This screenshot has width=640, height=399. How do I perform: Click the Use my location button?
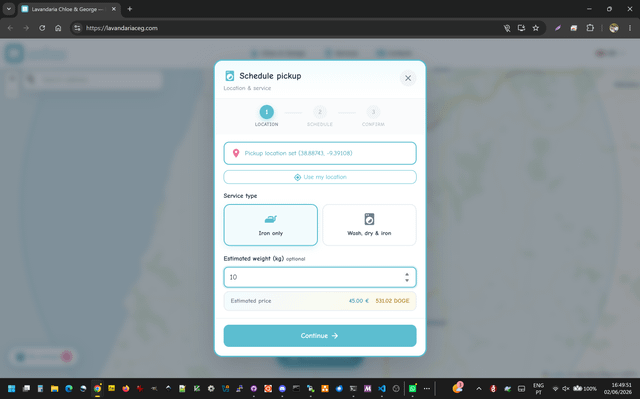[320, 177]
